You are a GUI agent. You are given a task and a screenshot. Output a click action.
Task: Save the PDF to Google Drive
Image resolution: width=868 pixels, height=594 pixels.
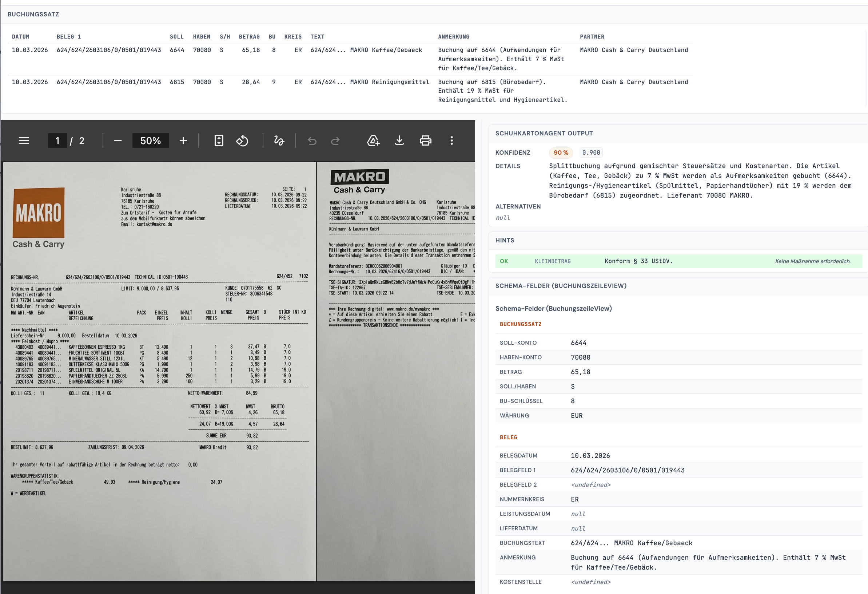[373, 140]
